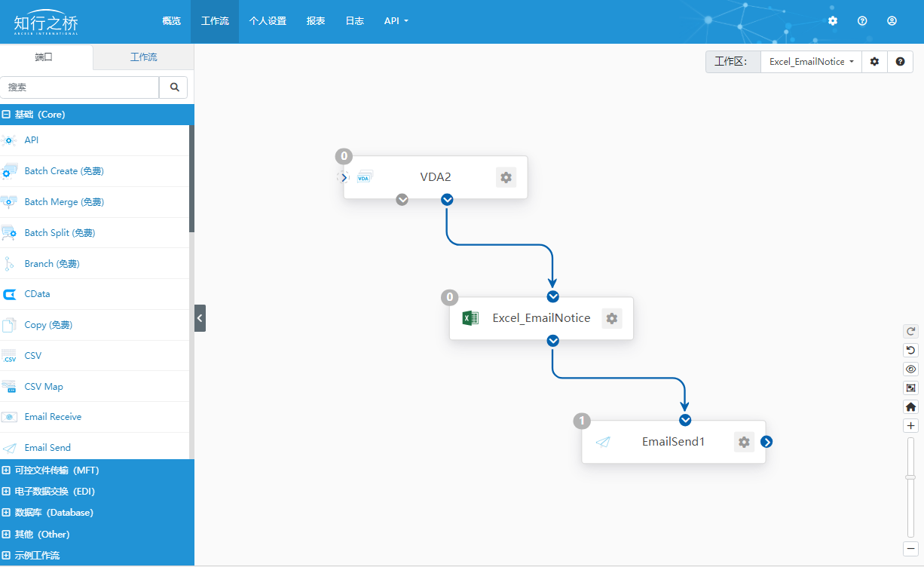Open the workspace help question icon
Screen dimensions: 924x567
point(900,62)
